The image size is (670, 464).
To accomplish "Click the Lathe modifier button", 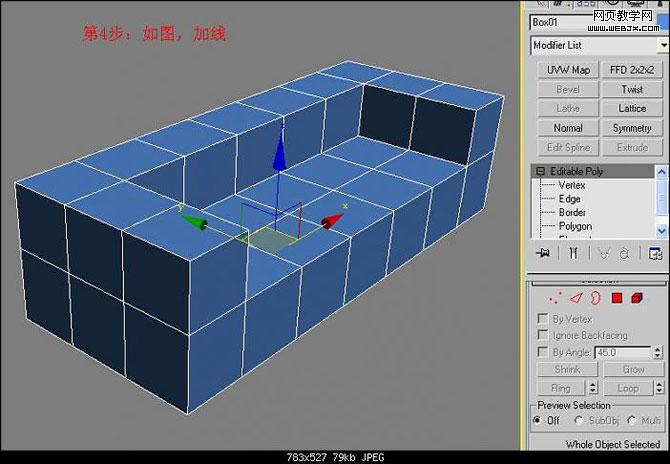I will click(568, 109).
